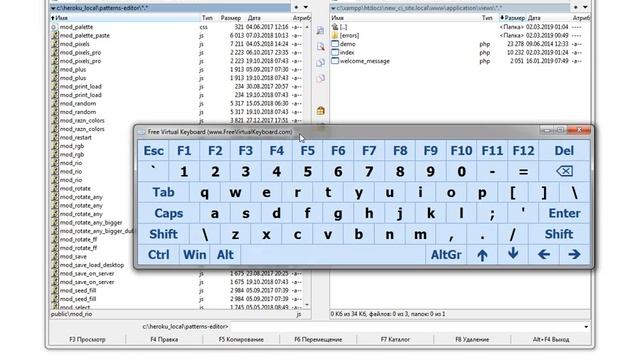
Task: Tap the Tab key on virtual keyboard
Action: [x=163, y=193]
